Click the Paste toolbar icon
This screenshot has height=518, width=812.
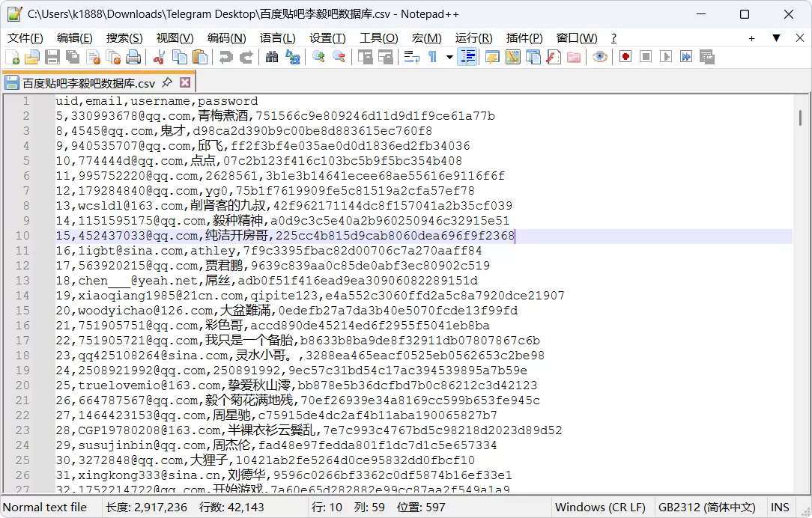click(x=199, y=56)
